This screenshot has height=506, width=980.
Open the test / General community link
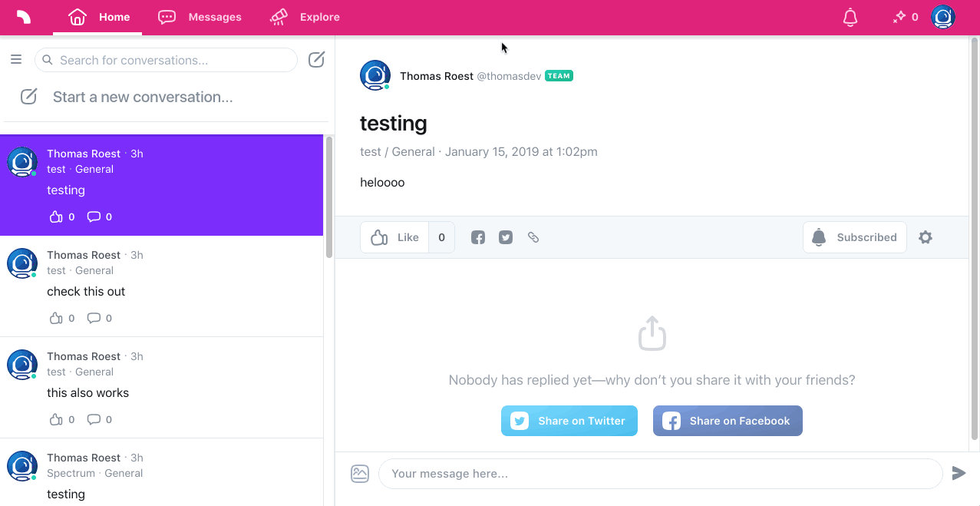point(398,152)
